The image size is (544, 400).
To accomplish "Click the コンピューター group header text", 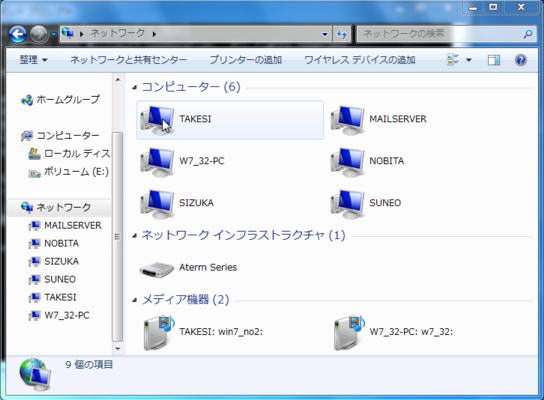I will coord(190,87).
